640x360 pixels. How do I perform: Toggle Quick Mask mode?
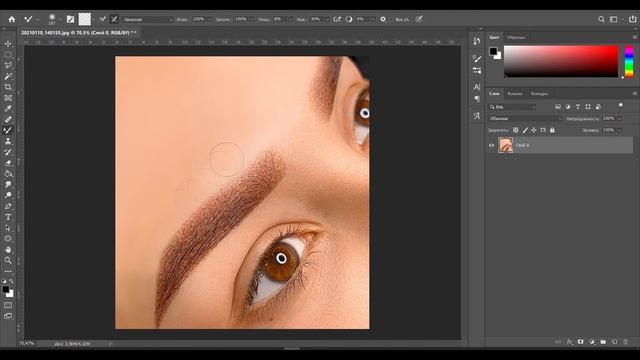tap(8, 305)
